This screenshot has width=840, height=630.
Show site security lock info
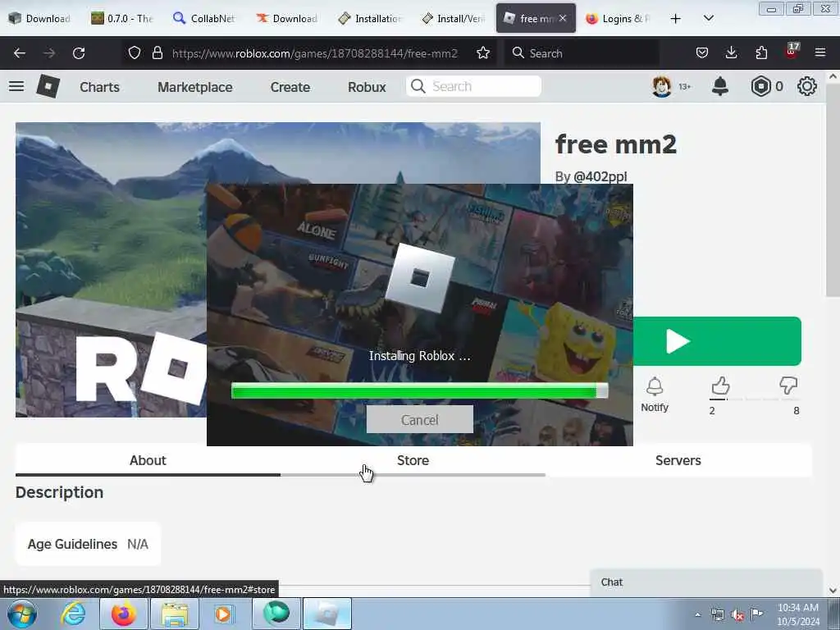157,52
